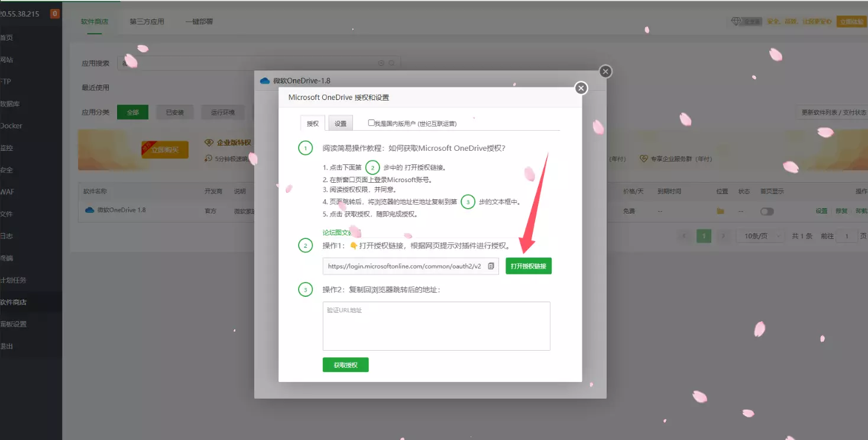Click the OneDrive cloud icon in the software list
The height and width of the screenshot is (440, 868).
[90, 210]
